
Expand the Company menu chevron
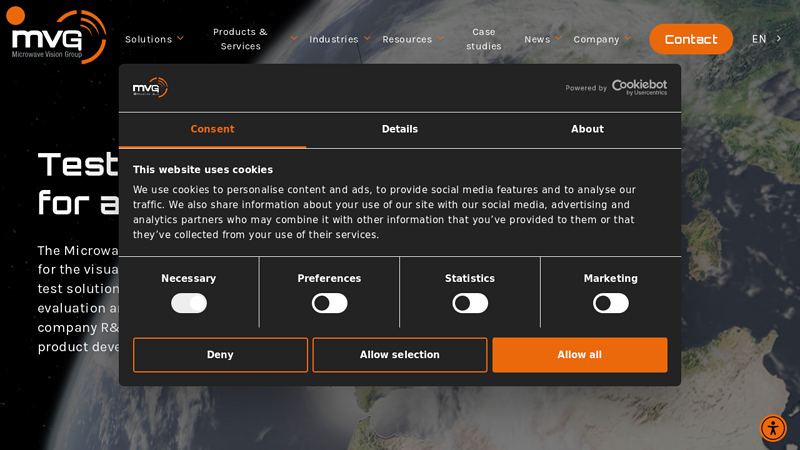coord(628,38)
